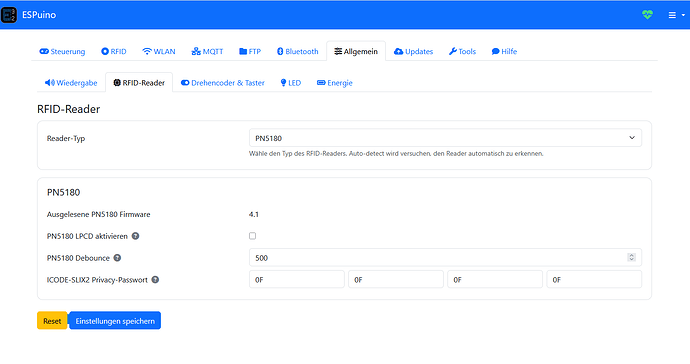
Task: Click the Ausgelesene PN5180 Firmware label
Action: click(x=99, y=214)
